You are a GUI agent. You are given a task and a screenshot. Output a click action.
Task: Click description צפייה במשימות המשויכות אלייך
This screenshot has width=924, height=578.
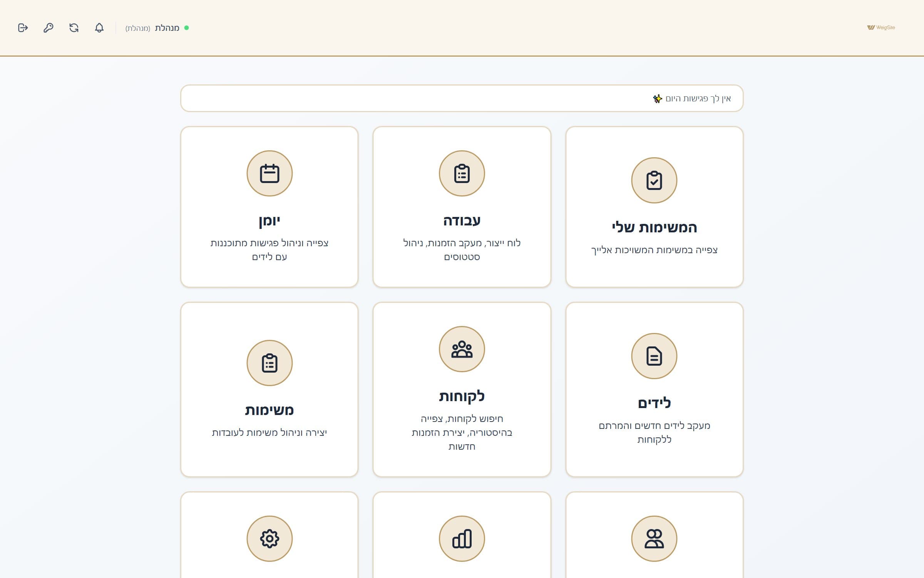pyautogui.click(x=654, y=250)
